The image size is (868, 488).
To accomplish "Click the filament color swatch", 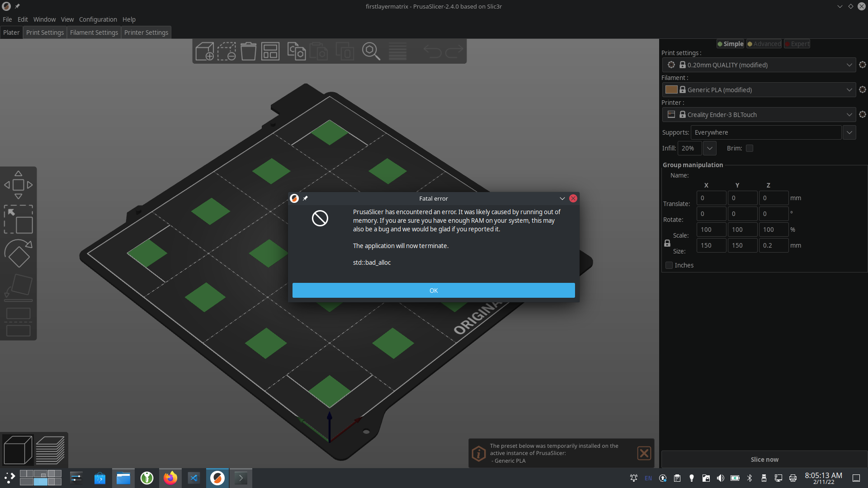I will (671, 89).
